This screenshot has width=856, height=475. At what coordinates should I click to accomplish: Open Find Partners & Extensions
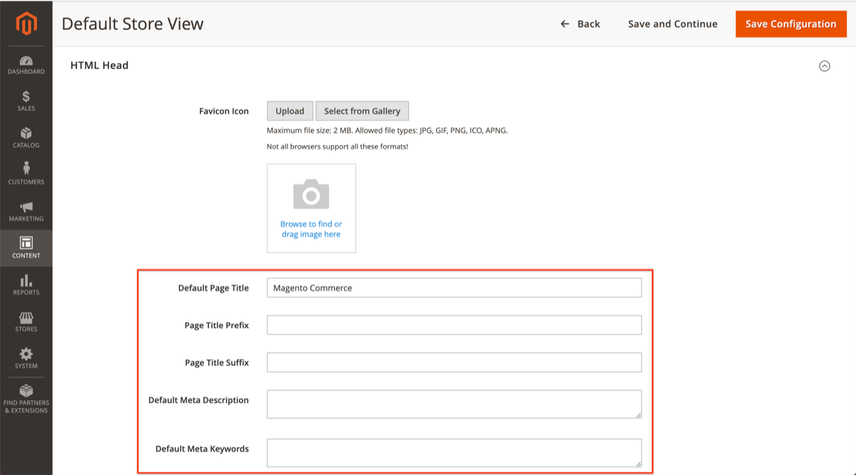point(26,399)
